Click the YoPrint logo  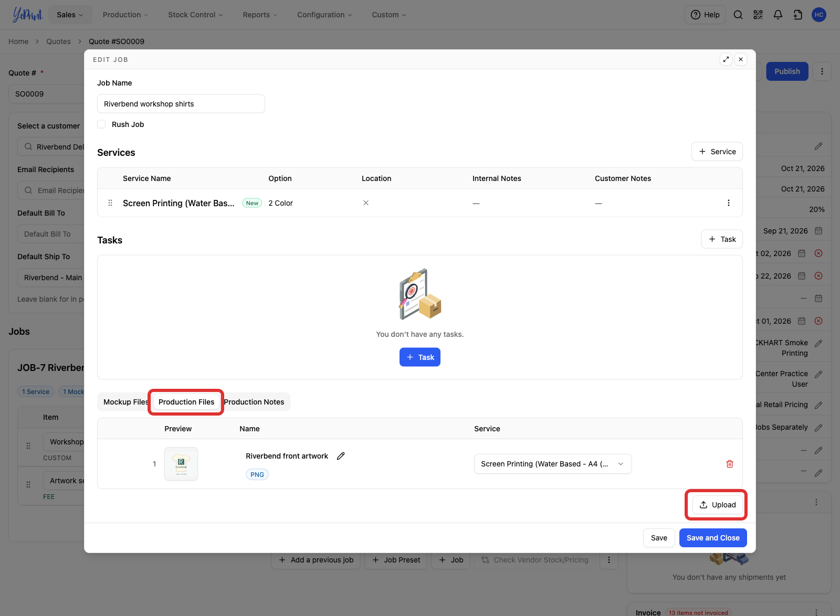point(27,15)
